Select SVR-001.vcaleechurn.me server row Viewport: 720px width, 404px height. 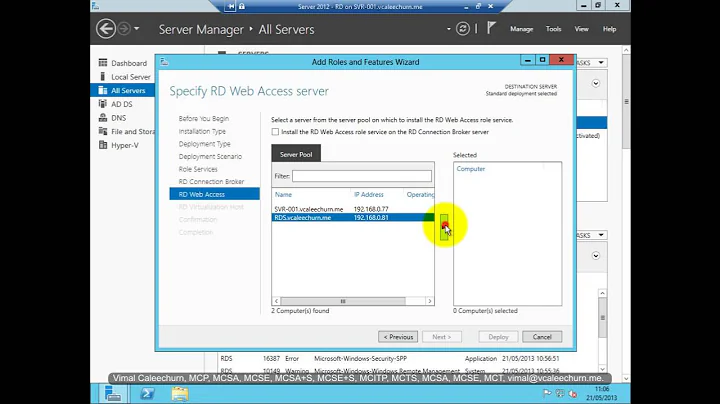pos(353,209)
